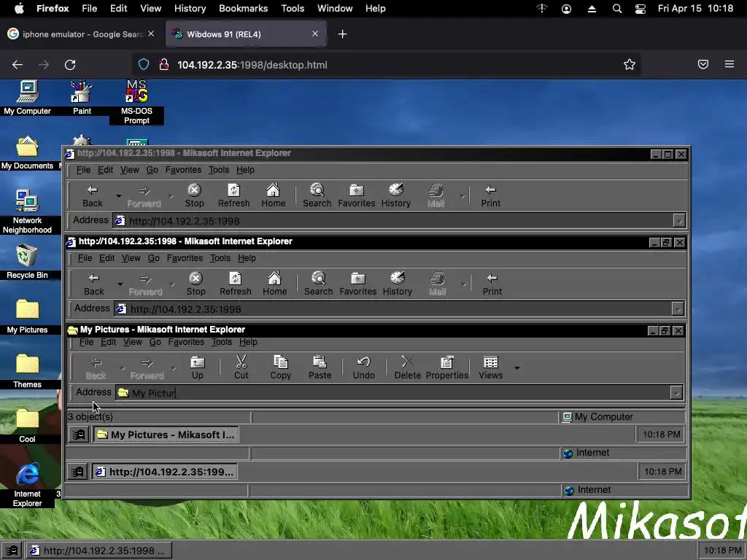The height and width of the screenshot is (560, 747).
Task: Open Bookmarks in macOS menu bar
Action: 243,9
